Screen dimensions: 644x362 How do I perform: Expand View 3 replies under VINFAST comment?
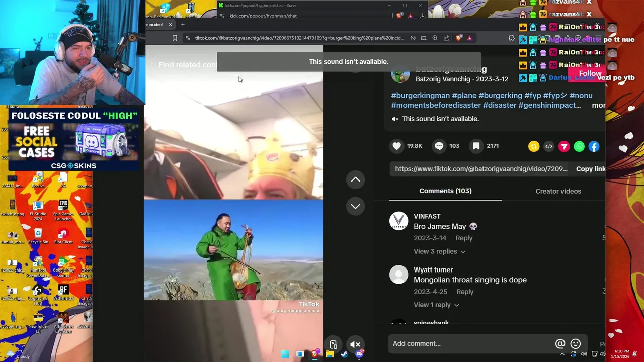click(x=440, y=251)
